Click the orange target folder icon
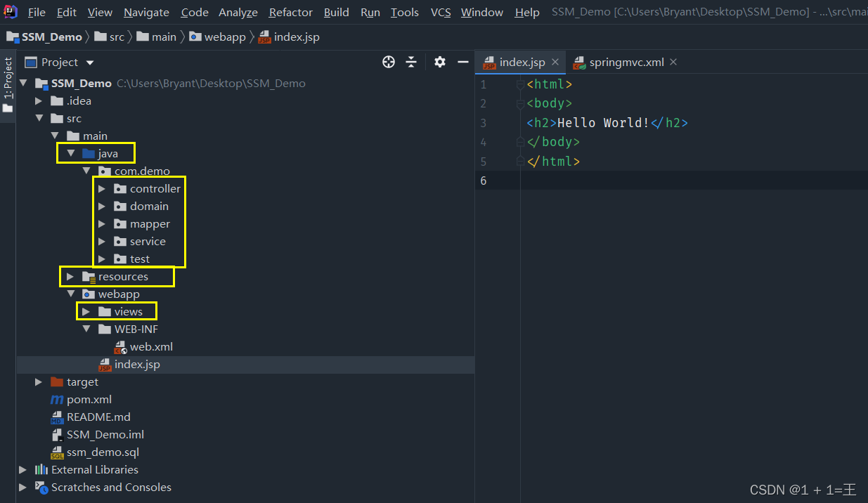Viewport: 868px width, 503px height. (x=57, y=382)
